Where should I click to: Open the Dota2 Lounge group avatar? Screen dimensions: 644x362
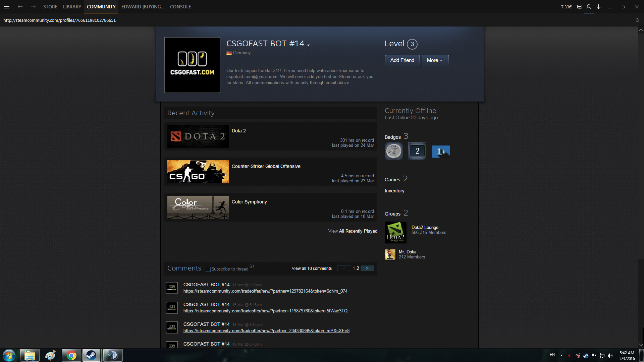(395, 232)
